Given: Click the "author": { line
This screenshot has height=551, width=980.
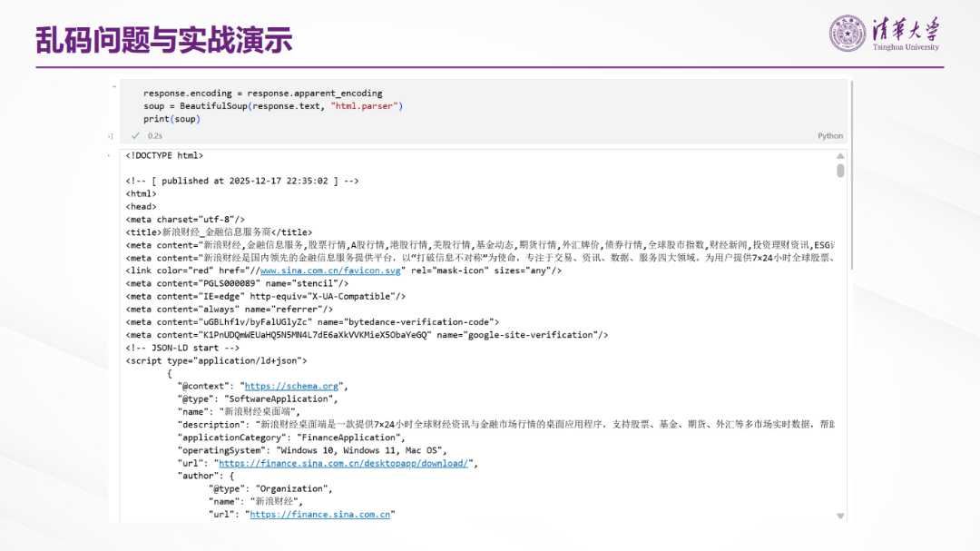Looking at the screenshot, I should 206,476.
